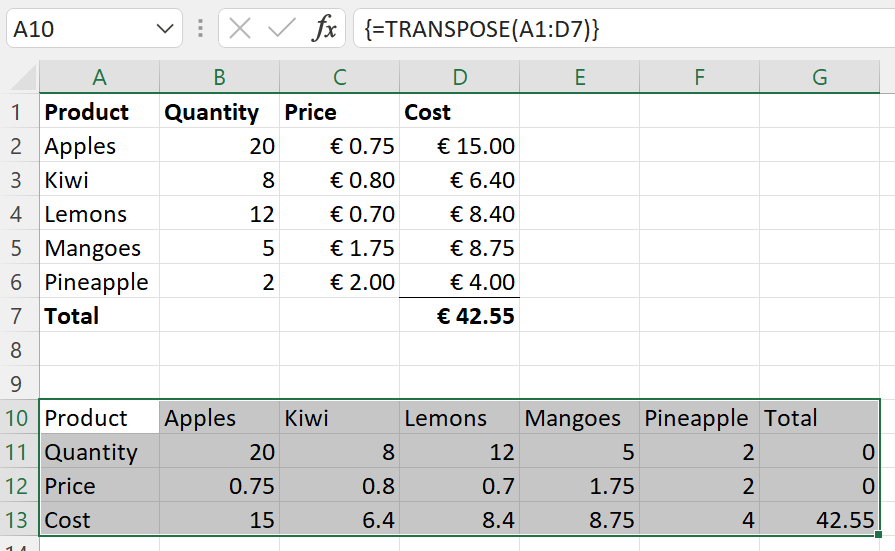Click the Pineapple cell in row 6
The width and height of the screenshot is (895, 551).
click(x=99, y=282)
